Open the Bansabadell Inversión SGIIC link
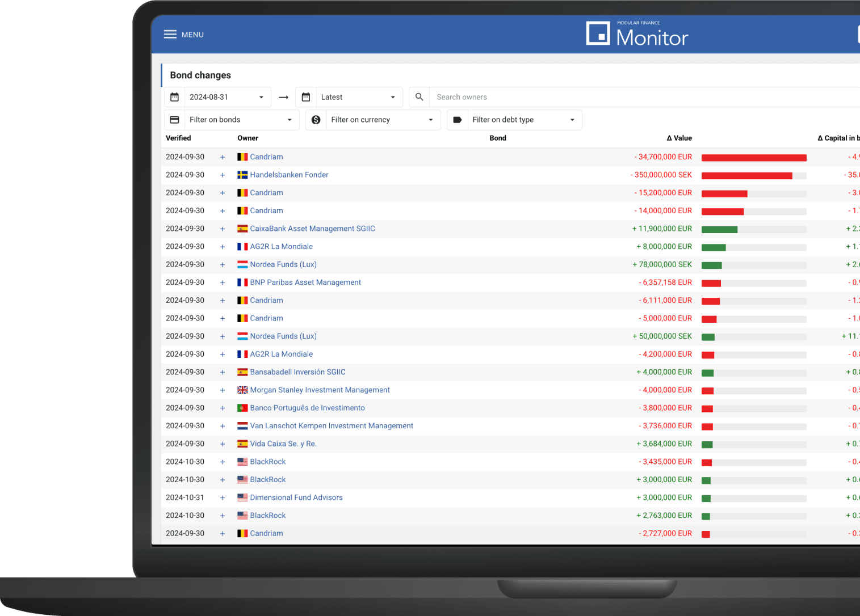The image size is (860, 616). coord(297,372)
